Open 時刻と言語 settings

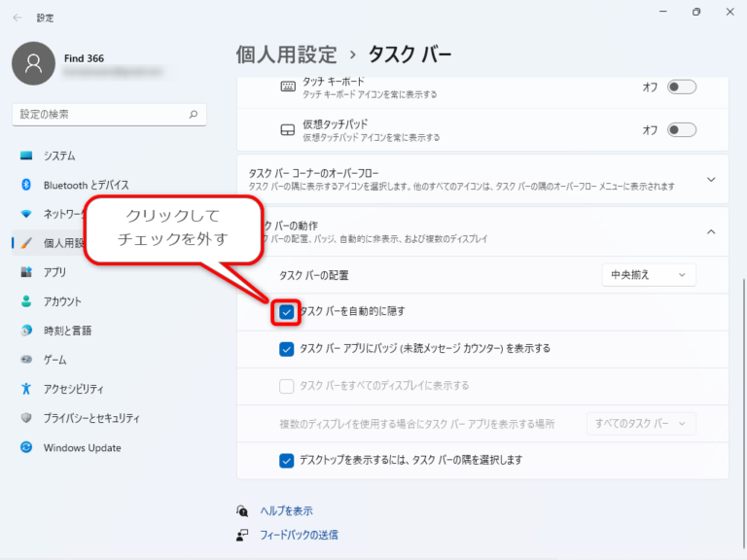pyautogui.click(x=67, y=331)
